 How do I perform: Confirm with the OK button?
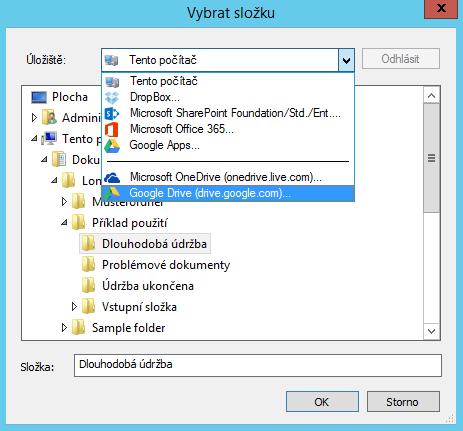(x=322, y=402)
